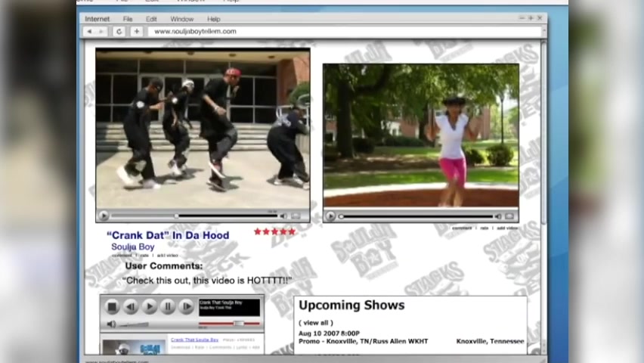Click comment link under right video
Viewport: 644px width, 363px height.
pyautogui.click(x=462, y=228)
